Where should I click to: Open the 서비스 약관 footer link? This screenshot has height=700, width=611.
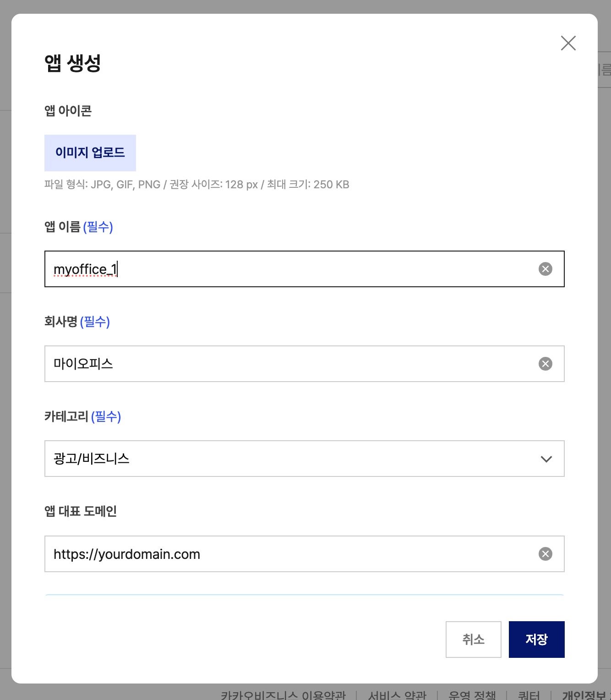tap(397, 695)
